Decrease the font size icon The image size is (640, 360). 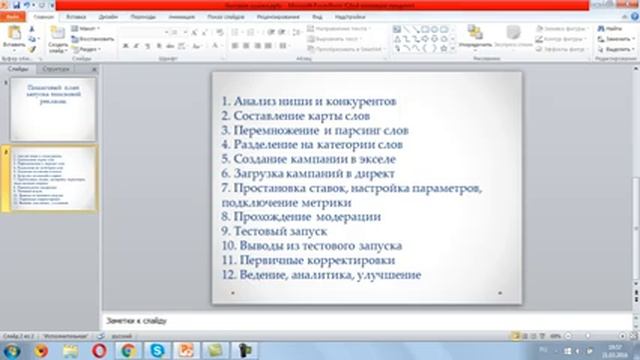coord(205,32)
